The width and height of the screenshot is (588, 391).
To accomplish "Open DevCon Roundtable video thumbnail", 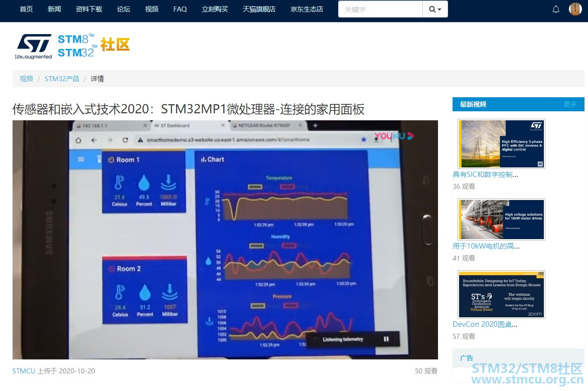I will pyautogui.click(x=501, y=294).
